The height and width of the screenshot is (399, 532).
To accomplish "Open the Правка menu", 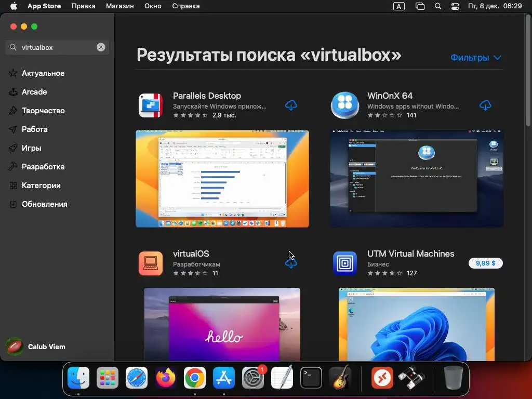I will click(83, 6).
